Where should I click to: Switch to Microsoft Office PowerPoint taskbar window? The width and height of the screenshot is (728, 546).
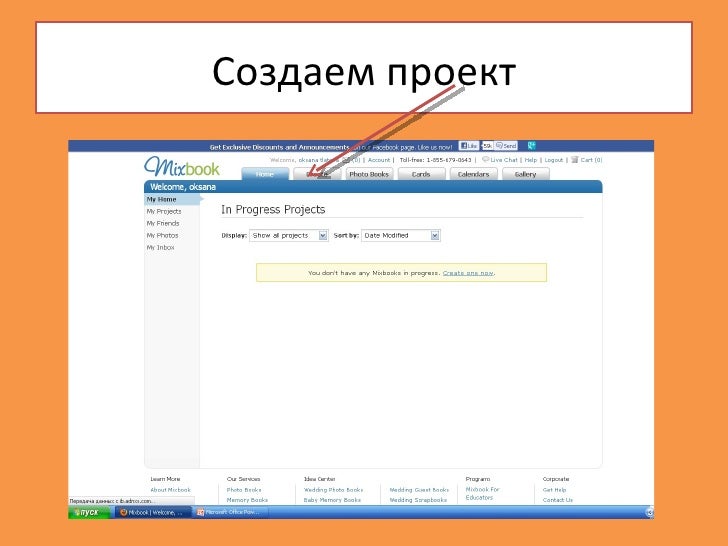pos(229,512)
